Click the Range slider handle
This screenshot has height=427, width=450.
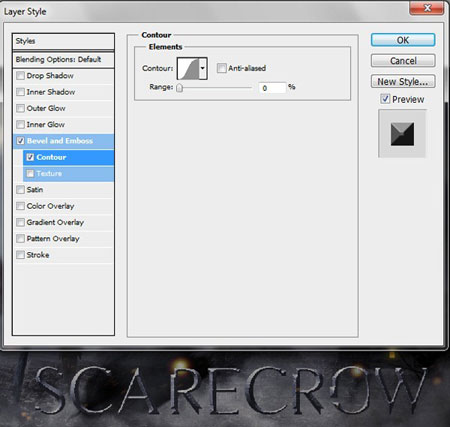click(x=179, y=88)
